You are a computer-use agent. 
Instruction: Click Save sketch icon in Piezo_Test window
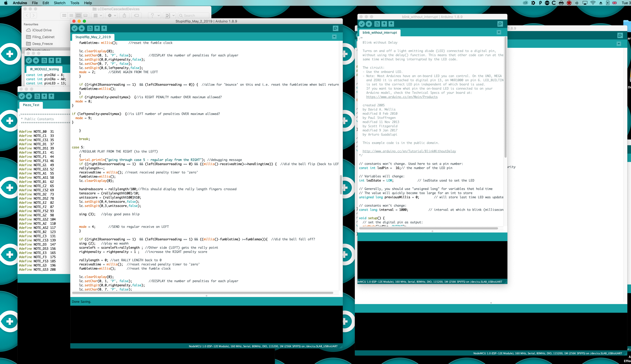(x=51, y=96)
